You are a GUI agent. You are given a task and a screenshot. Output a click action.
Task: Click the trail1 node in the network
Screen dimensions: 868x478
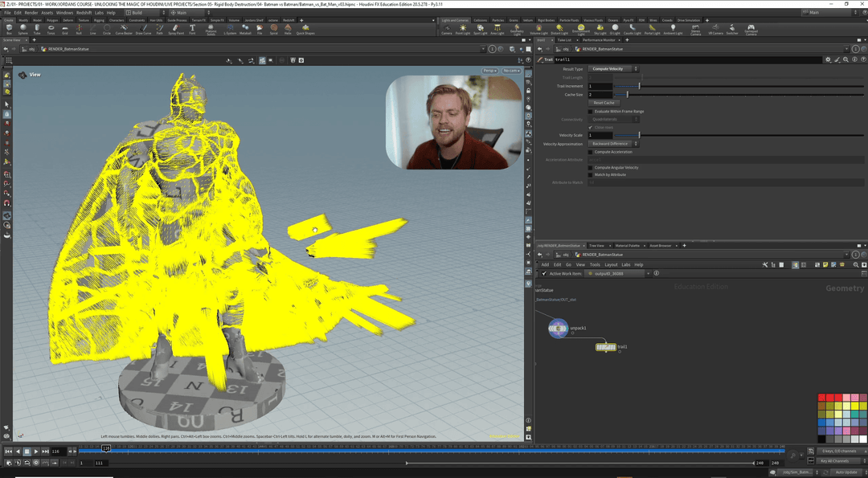coord(605,347)
